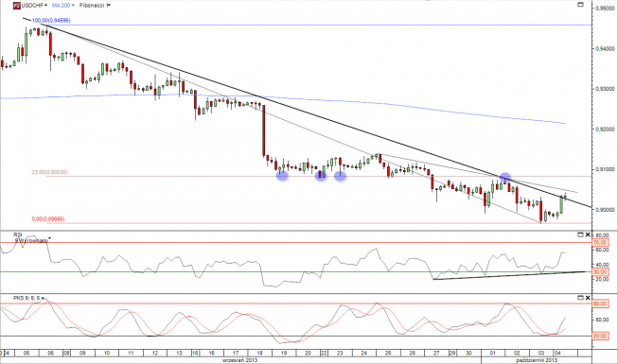Select the RSI 30,00 oversold level tag
Image resolution: width=618 pixels, height=364 pixels.
(599, 272)
